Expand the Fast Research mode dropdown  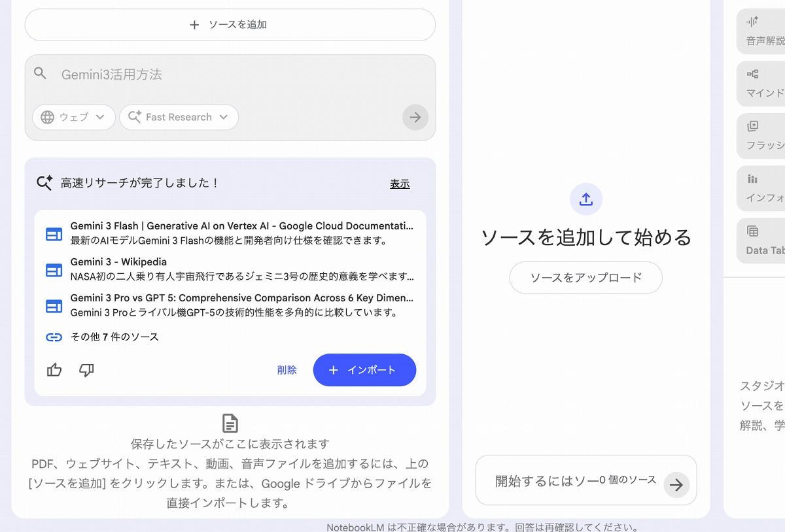[179, 118]
